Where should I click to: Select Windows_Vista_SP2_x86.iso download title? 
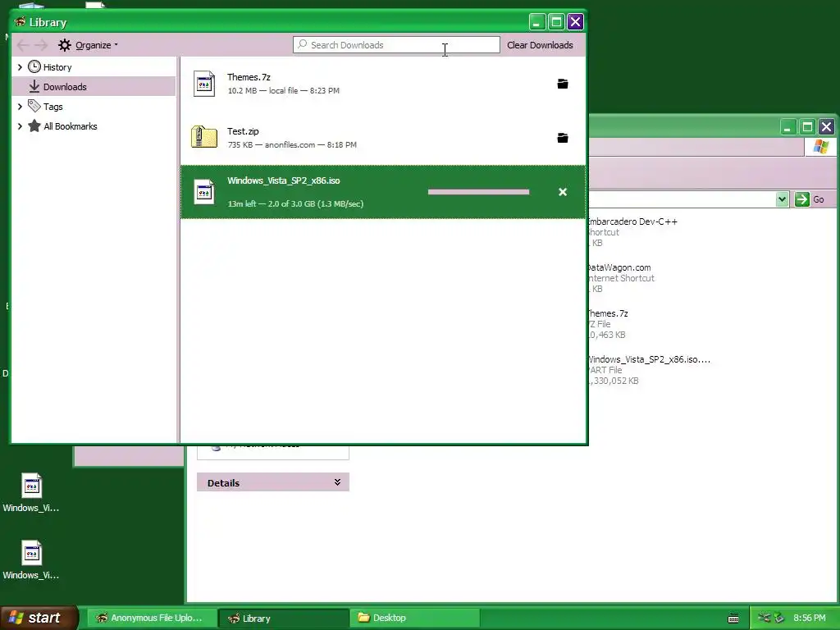[283, 180]
